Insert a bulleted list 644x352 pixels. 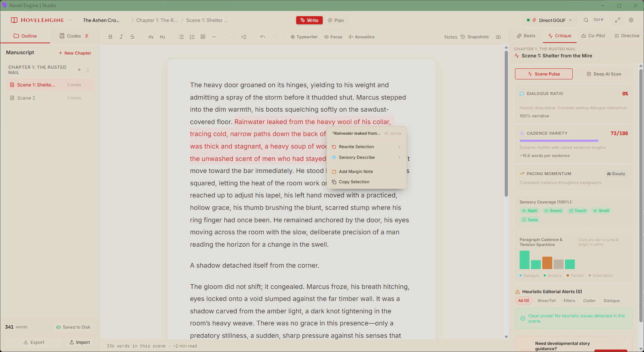181,37
